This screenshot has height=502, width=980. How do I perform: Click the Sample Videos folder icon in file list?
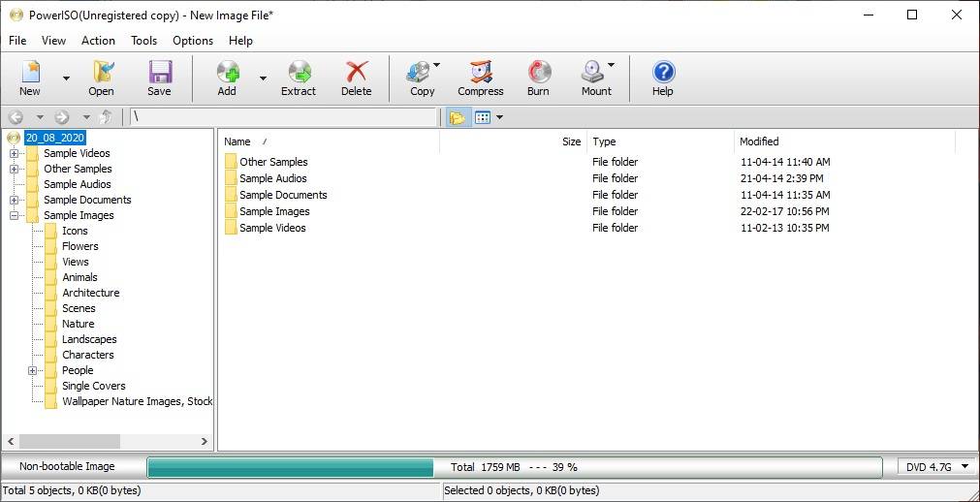pos(231,228)
